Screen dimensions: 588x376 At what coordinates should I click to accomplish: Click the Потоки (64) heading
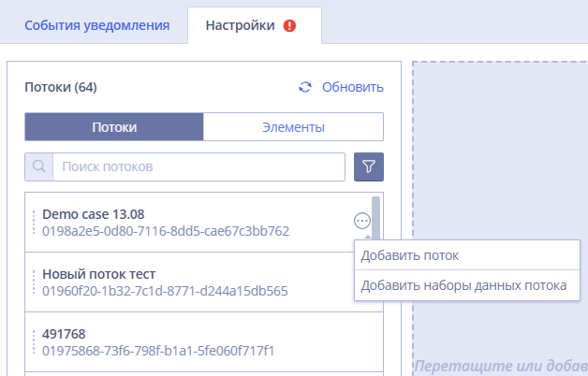click(61, 87)
